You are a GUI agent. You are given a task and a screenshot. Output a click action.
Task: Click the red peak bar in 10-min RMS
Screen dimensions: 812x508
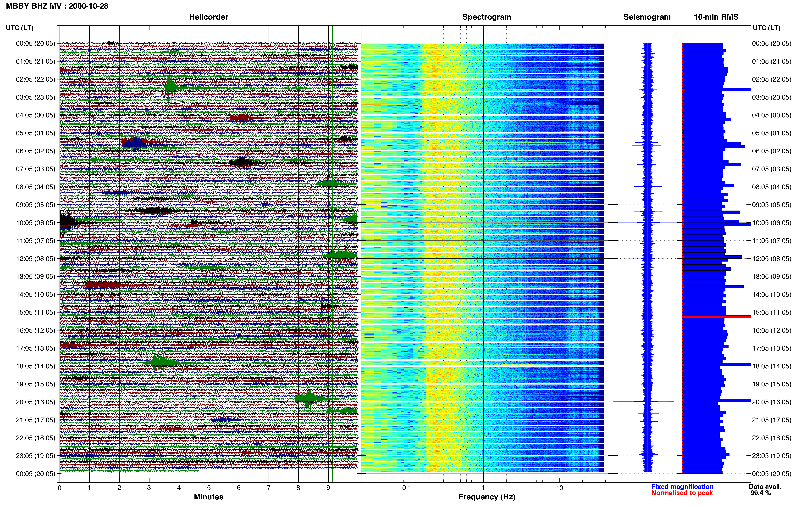(x=717, y=317)
